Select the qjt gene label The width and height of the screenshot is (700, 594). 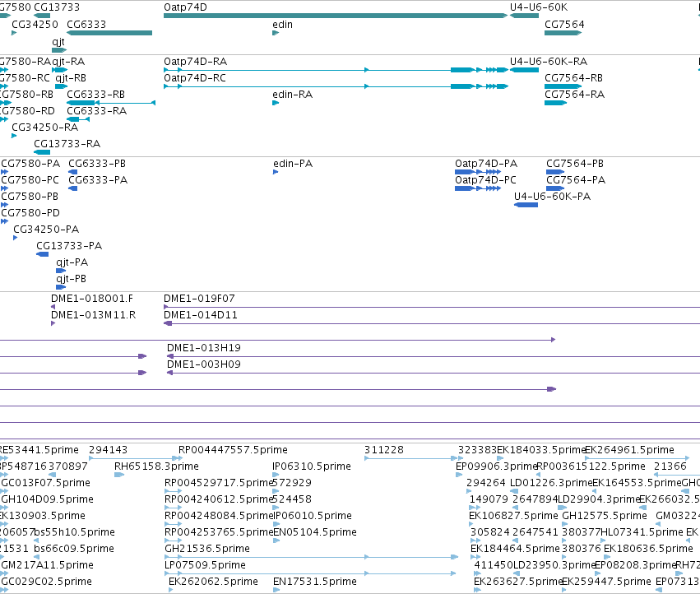(x=58, y=42)
